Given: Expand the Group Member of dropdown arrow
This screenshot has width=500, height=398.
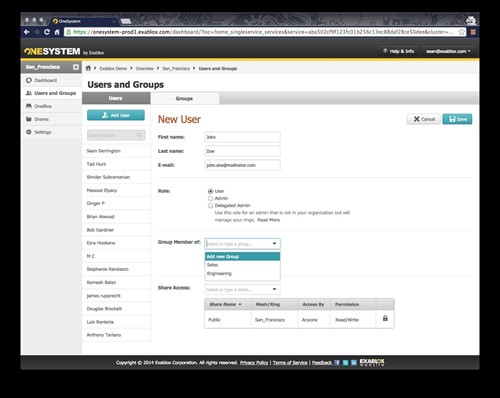Looking at the screenshot, I should (274, 244).
